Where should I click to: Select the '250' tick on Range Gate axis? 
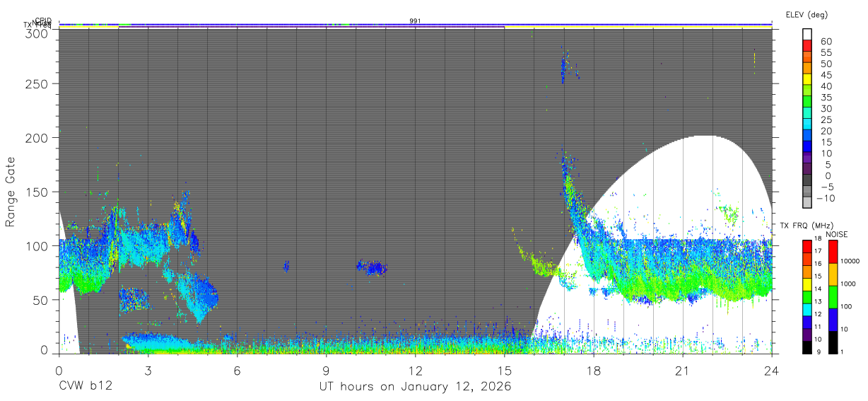click(x=38, y=83)
